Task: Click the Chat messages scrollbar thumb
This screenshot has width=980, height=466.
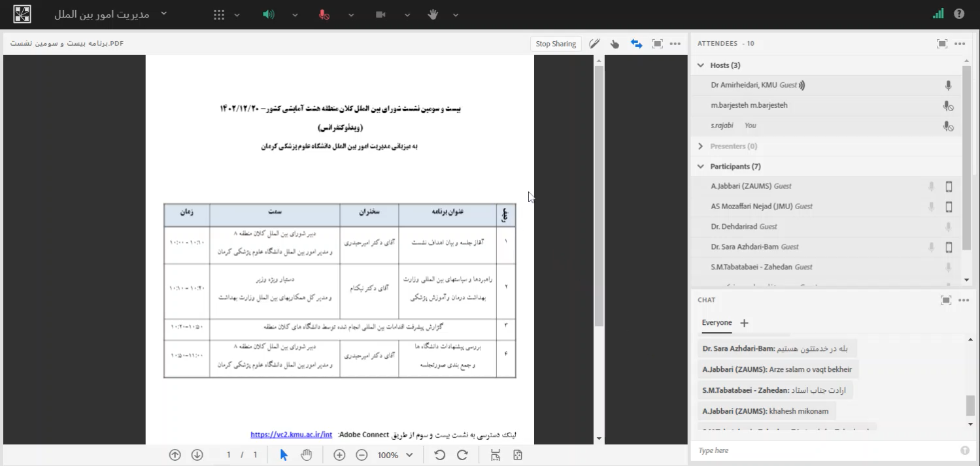Action: 970,406
